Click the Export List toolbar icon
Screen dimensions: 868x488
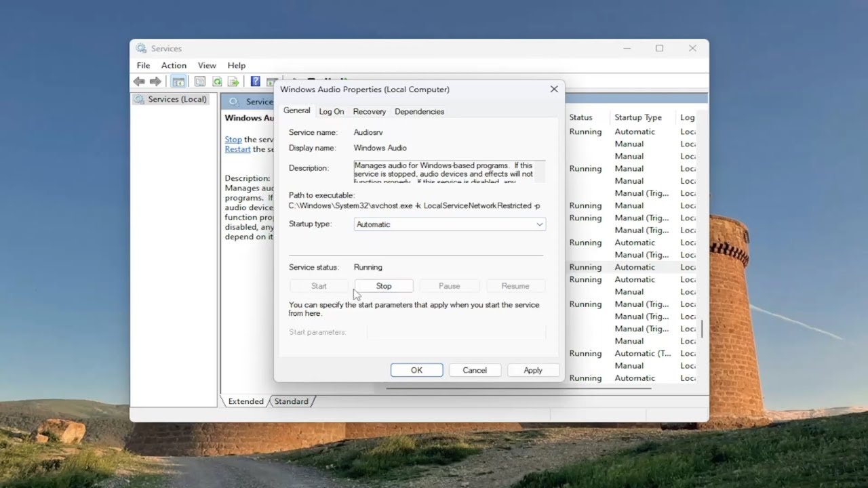(x=233, y=81)
